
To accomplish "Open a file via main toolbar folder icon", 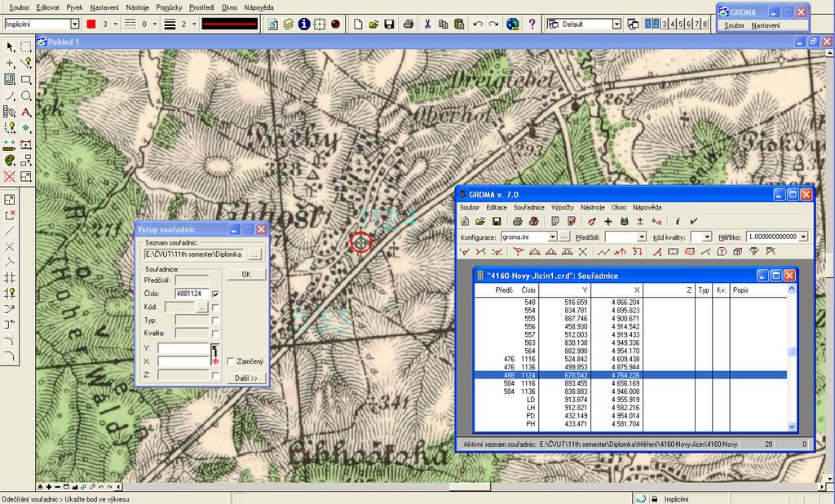I will (x=373, y=24).
